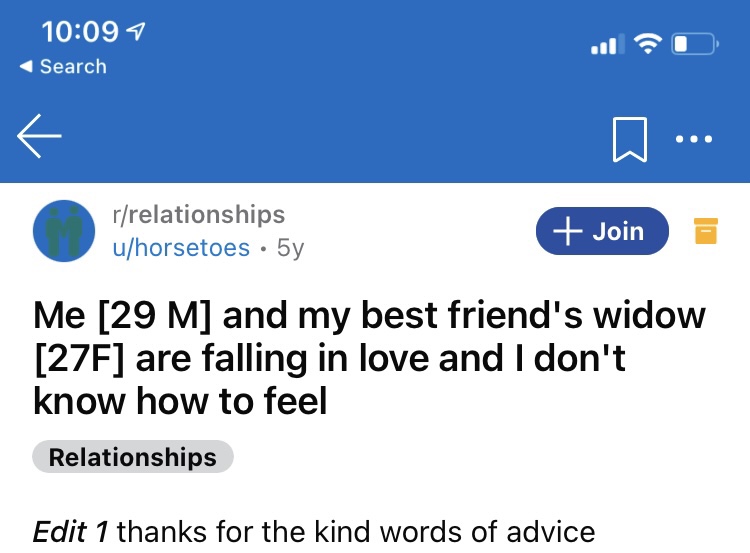Open the three-dot more options menu
Image resolution: width=750 pixels, height=553 pixels.
694,139
